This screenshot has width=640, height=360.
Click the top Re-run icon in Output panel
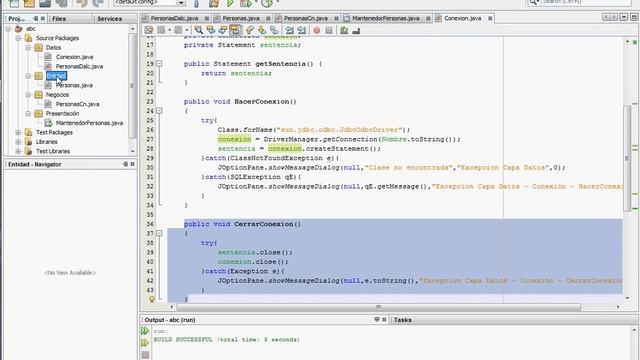145,331
